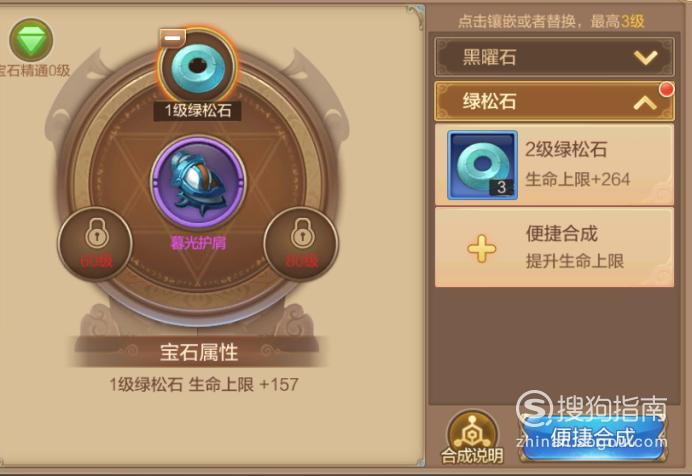Choose the 便捷合成 提升生命上限 list entry
Image resolution: width=692 pixels, height=476 pixels.
(554, 248)
